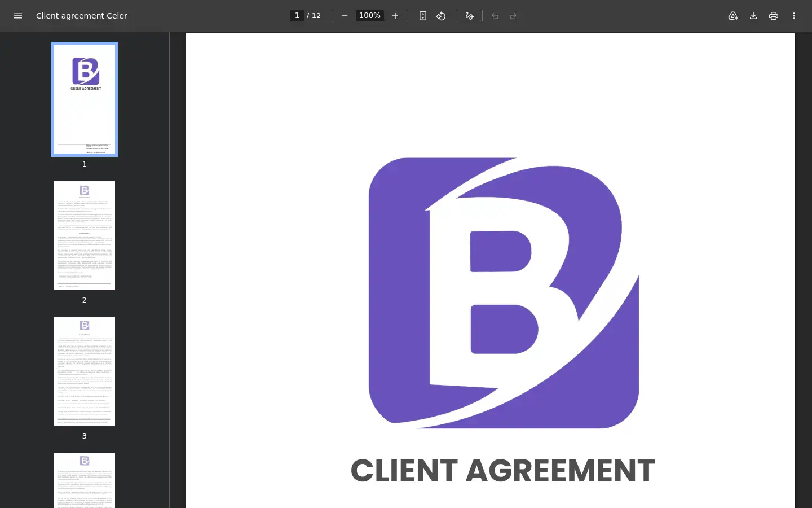The image size is (812, 508).
Task: Click the redo arrow icon
Action: click(x=513, y=16)
